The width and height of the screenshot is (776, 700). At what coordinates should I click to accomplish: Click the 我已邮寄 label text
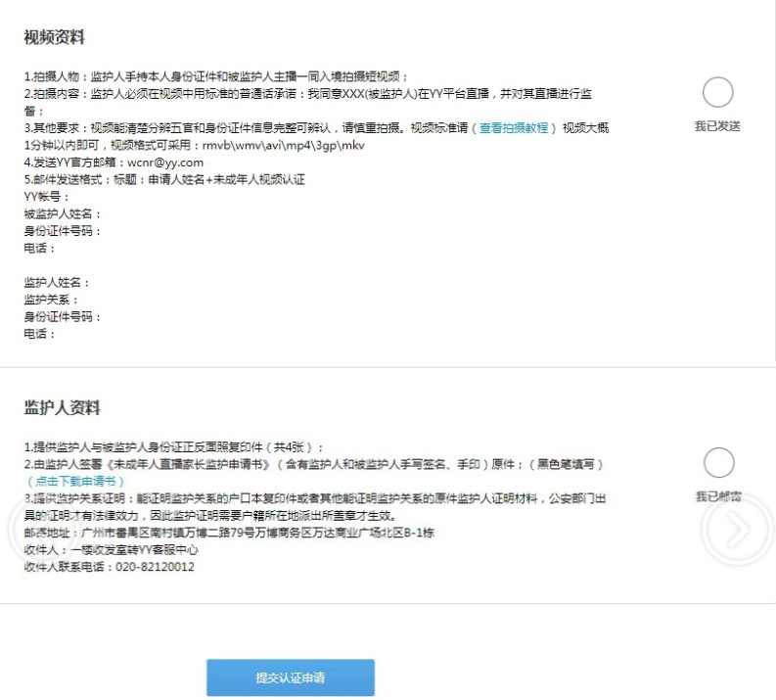(718, 496)
